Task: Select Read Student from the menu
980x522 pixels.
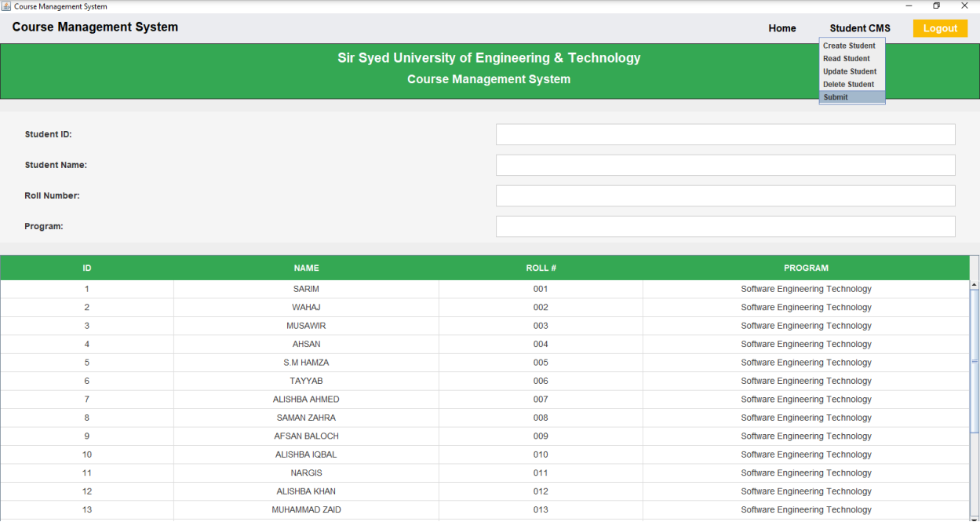Action: tap(847, 58)
